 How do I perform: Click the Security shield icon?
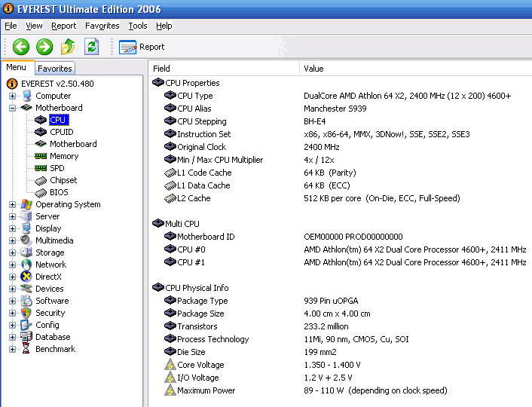point(26,313)
